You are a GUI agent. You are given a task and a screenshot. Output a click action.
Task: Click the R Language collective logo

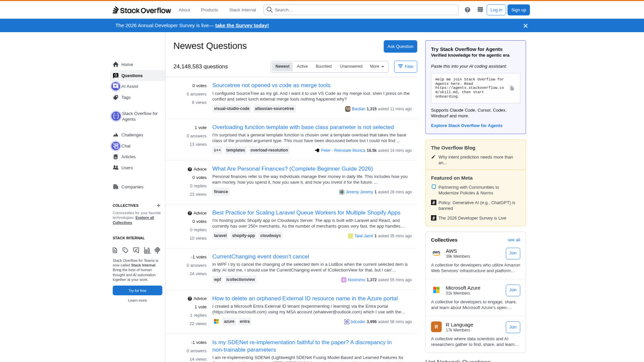436,327
